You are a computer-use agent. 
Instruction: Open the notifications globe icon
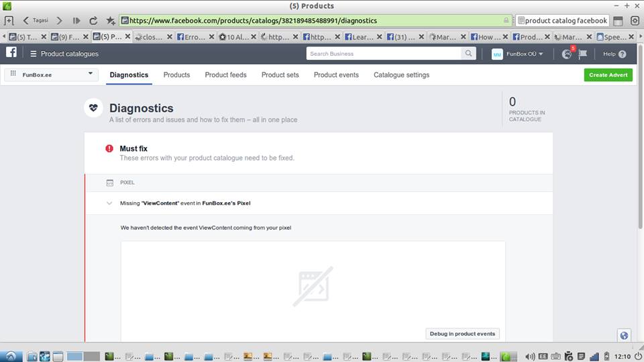[x=566, y=54]
